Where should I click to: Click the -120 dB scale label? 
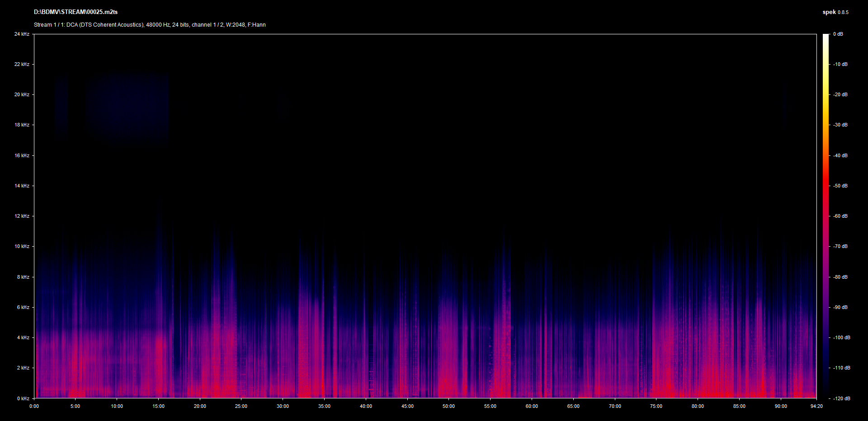(841, 398)
